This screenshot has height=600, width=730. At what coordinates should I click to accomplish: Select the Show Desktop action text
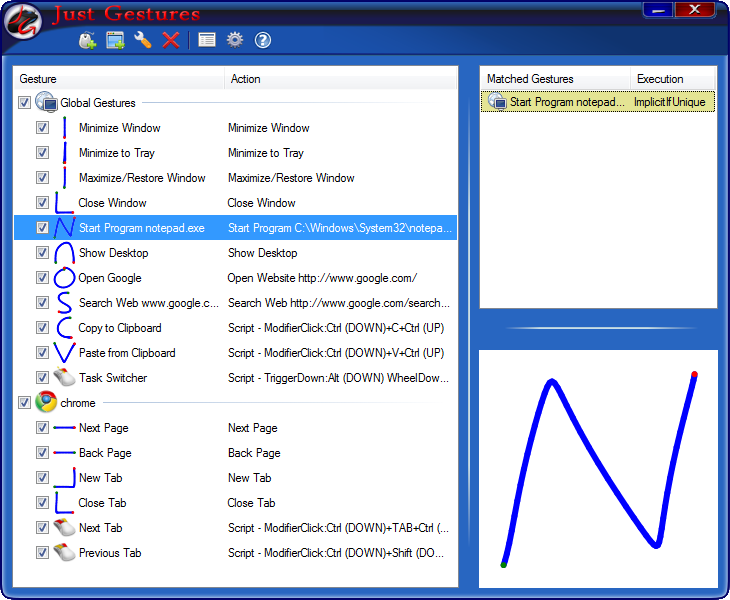pos(263,253)
